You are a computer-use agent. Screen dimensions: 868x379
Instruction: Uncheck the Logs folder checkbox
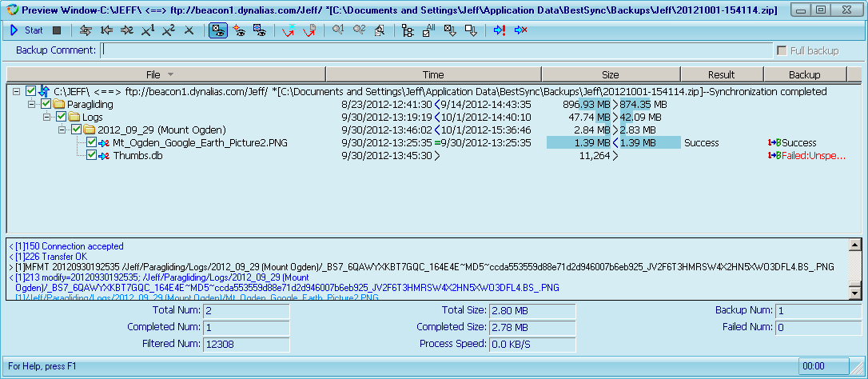61,117
